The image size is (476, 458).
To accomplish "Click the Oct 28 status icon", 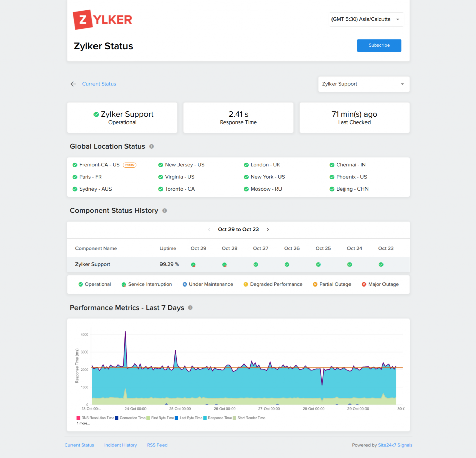I will [x=224, y=265].
